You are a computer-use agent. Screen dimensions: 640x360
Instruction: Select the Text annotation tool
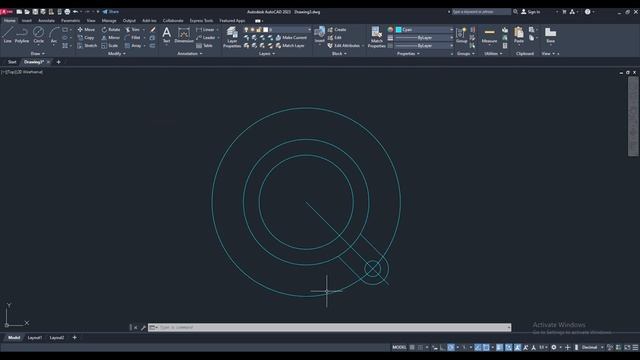click(167, 35)
